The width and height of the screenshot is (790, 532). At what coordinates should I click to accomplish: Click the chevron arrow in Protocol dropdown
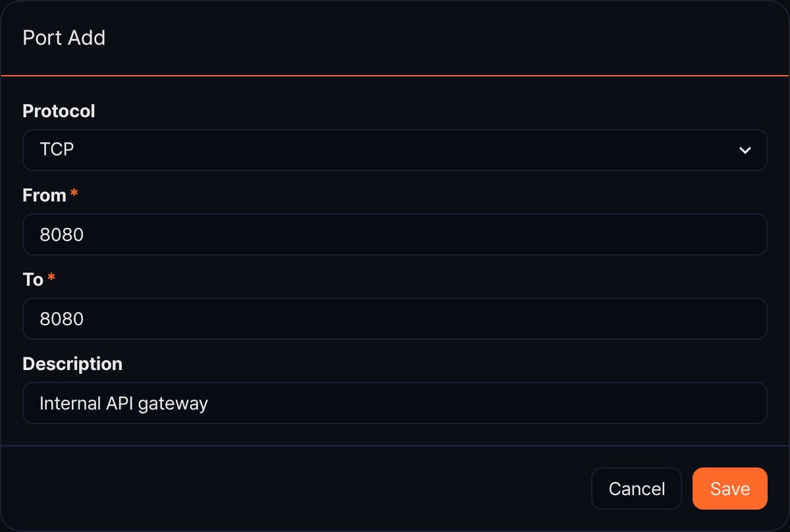pos(745,150)
